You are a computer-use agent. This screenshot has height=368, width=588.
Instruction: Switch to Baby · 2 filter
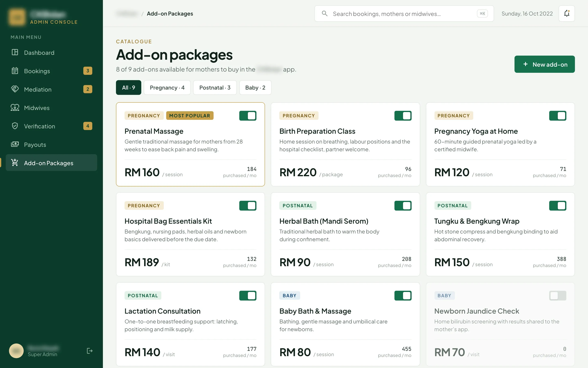pos(255,87)
